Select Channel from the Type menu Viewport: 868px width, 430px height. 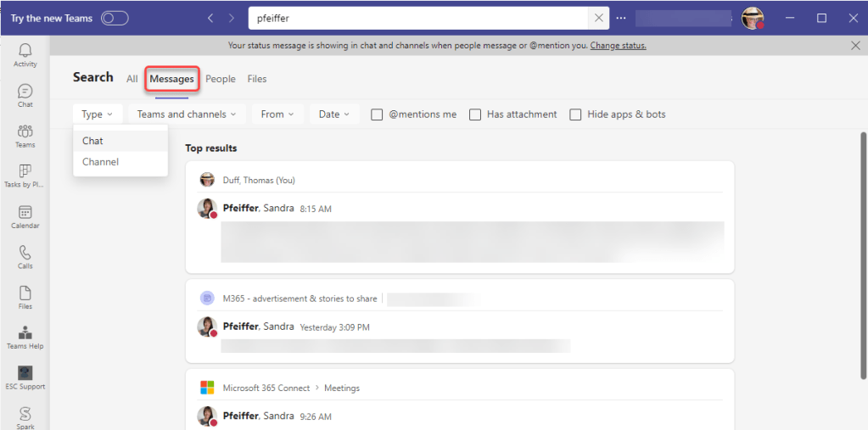point(101,162)
